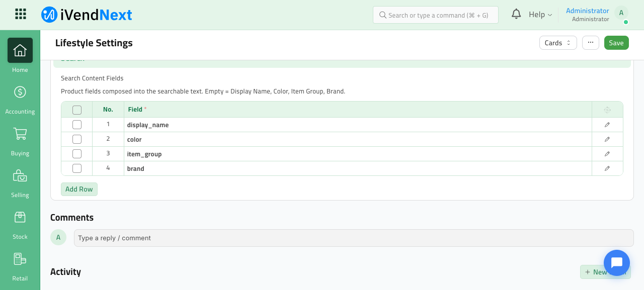Click Add Row button
This screenshot has height=290, width=644.
(79, 189)
